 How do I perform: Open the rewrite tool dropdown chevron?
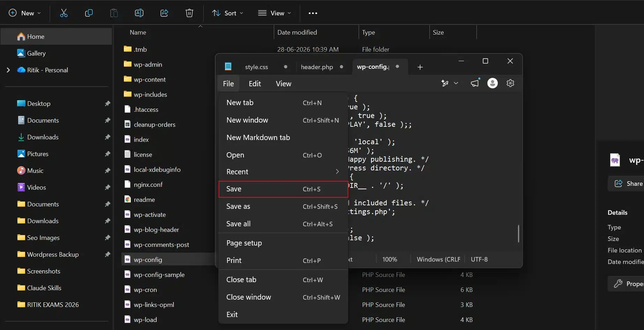(x=456, y=83)
